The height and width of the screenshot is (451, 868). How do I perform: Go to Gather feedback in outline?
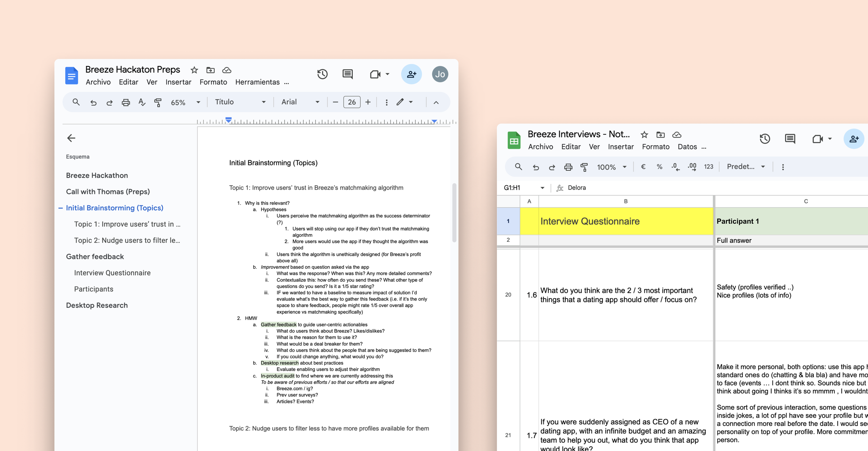click(x=95, y=256)
